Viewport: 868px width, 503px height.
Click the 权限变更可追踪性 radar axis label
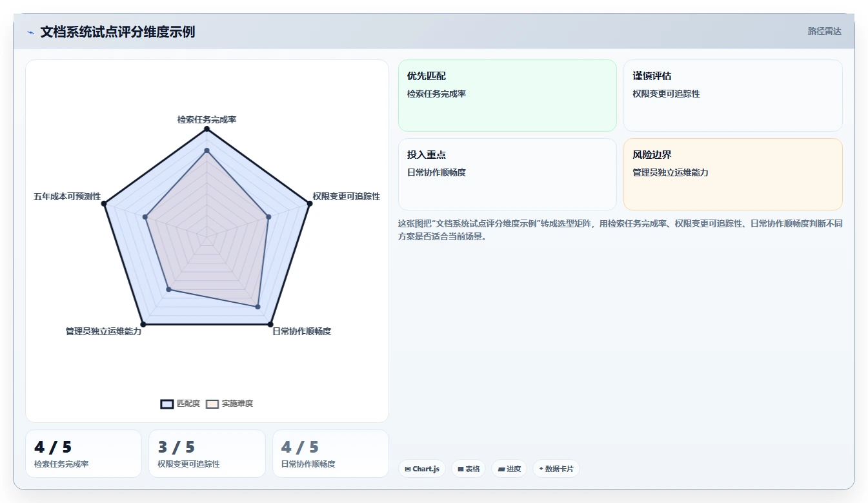click(x=347, y=196)
